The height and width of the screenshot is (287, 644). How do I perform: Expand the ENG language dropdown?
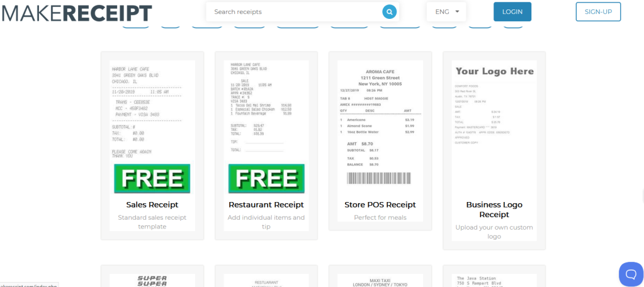pos(446,12)
